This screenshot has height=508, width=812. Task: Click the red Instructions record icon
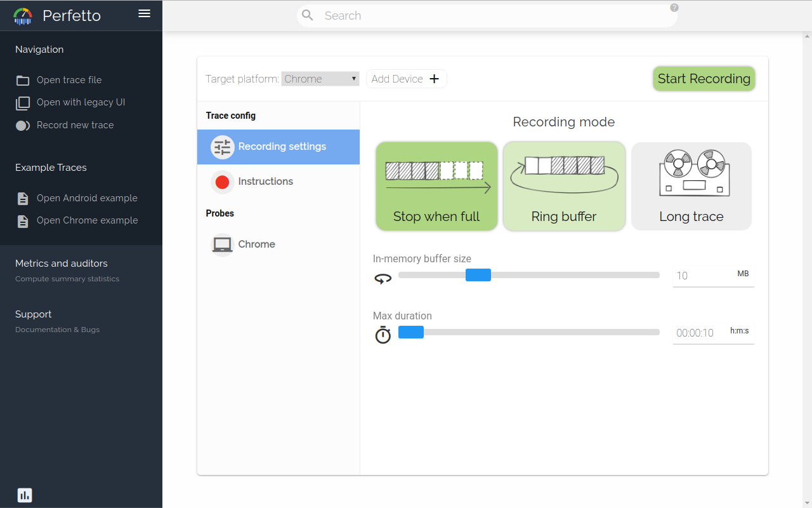[x=222, y=181]
